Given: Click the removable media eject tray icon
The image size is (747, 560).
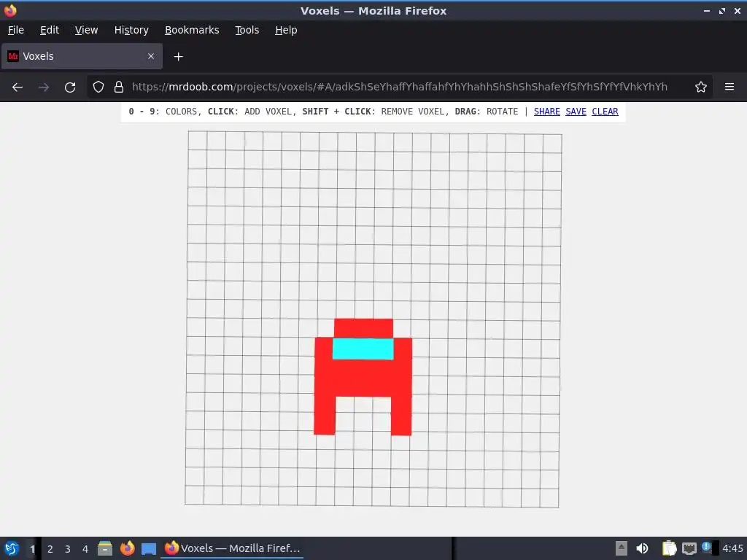Looking at the screenshot, I should coord(622,548).
